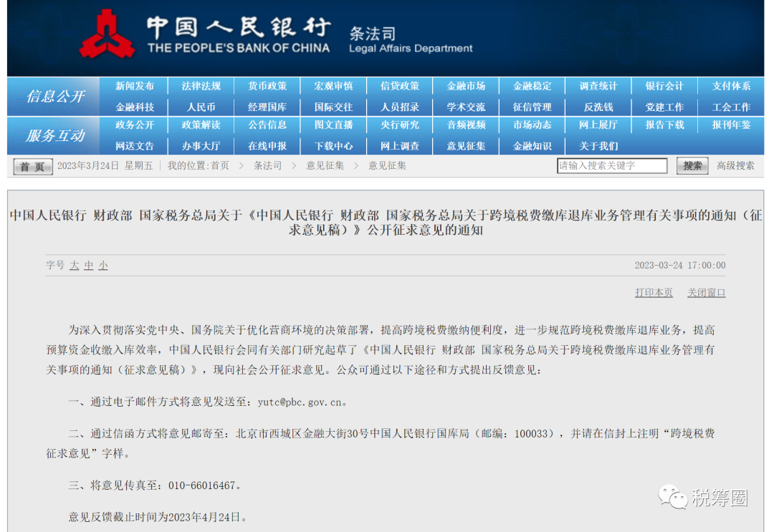Open the 人民币 section

(201, 107)
